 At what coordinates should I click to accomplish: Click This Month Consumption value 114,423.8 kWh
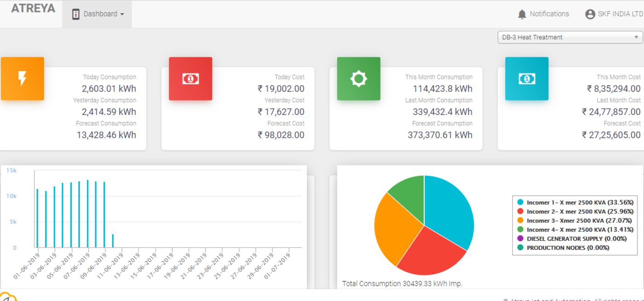click(x=442, y=88)
